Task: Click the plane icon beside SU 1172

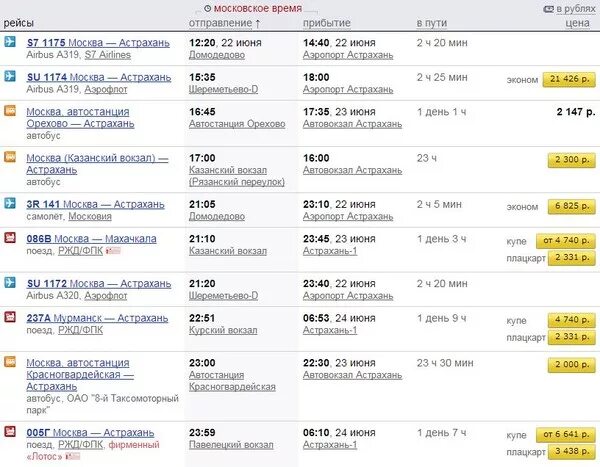Action: (10, 282)
